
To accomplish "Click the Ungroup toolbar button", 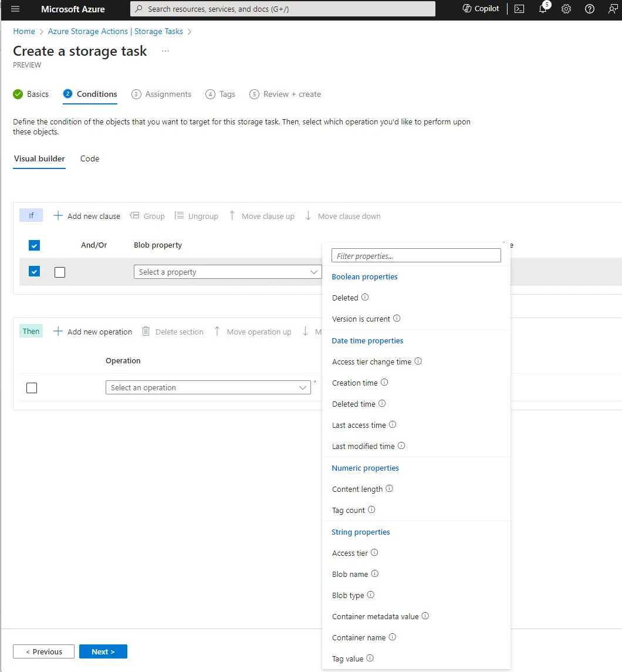I will pos(197,216).
